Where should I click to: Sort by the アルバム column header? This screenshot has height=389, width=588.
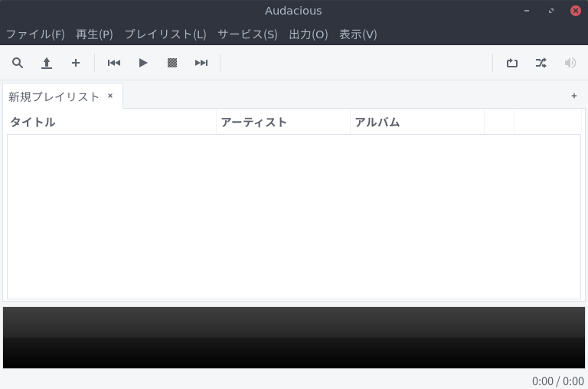[417, 122]
